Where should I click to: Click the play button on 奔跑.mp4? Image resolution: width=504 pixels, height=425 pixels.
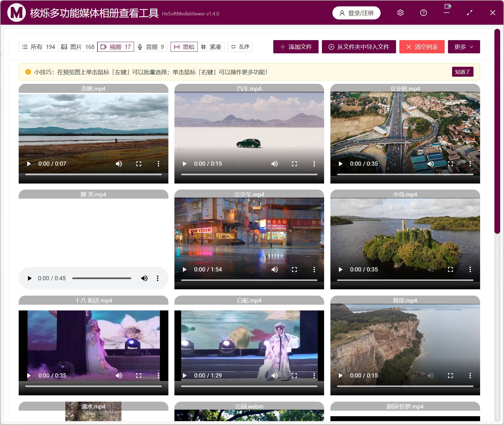click(x=29, y=163)
